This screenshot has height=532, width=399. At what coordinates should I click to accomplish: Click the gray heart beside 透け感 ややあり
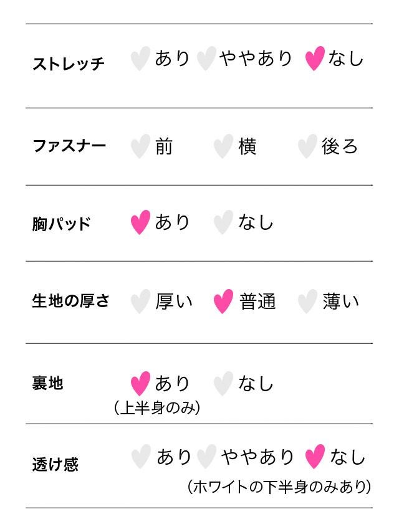pyautogui.click(x=206, y=457)
